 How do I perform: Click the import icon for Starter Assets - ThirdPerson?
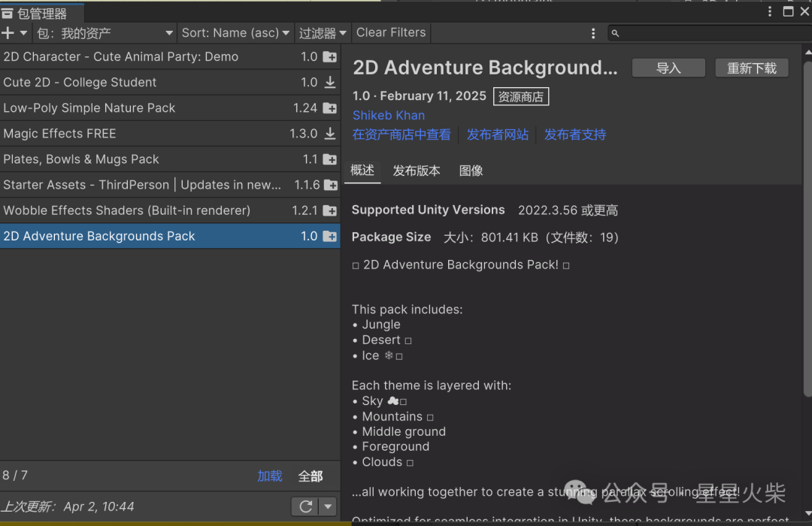click(330, 185)
